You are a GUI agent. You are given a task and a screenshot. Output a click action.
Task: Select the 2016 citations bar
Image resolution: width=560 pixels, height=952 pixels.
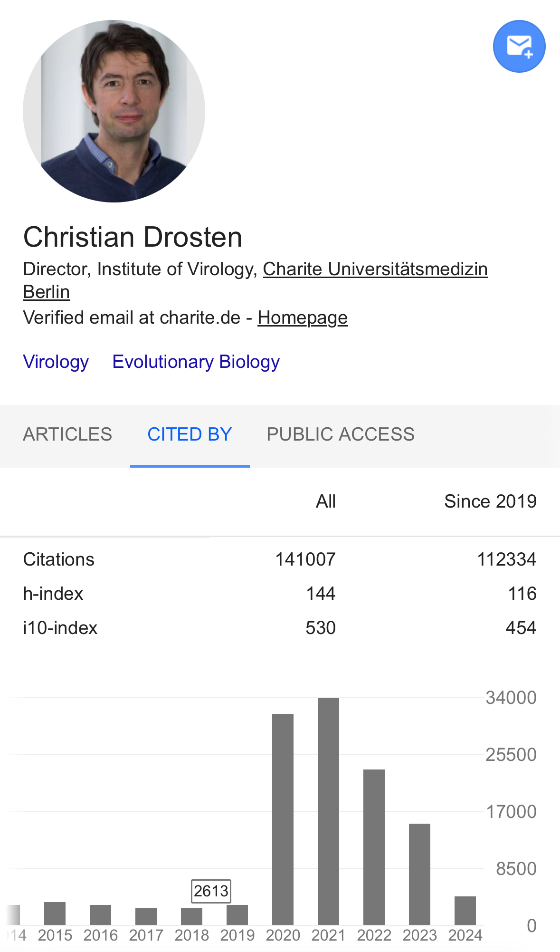coord(101,915)
